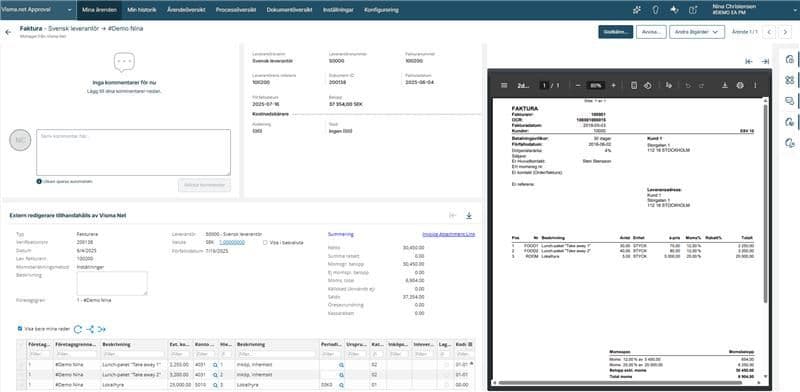
Task: Click the fourth right sidebar icon
Action: tap(790, 122)
